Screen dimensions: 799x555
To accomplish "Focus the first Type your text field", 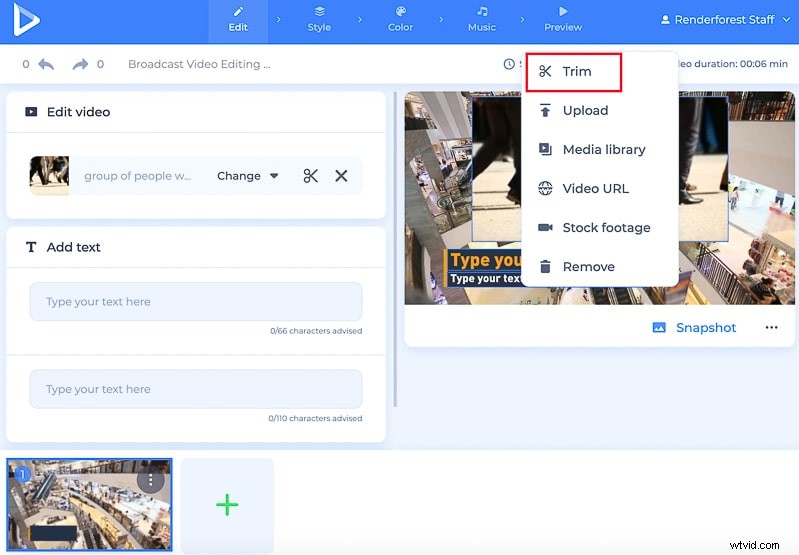I will (196, 302).
